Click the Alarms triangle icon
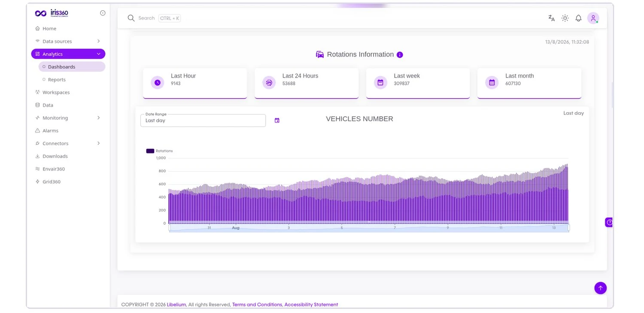Image resolution: width=644 pixels, height=313 pixels. coord(37,131)
